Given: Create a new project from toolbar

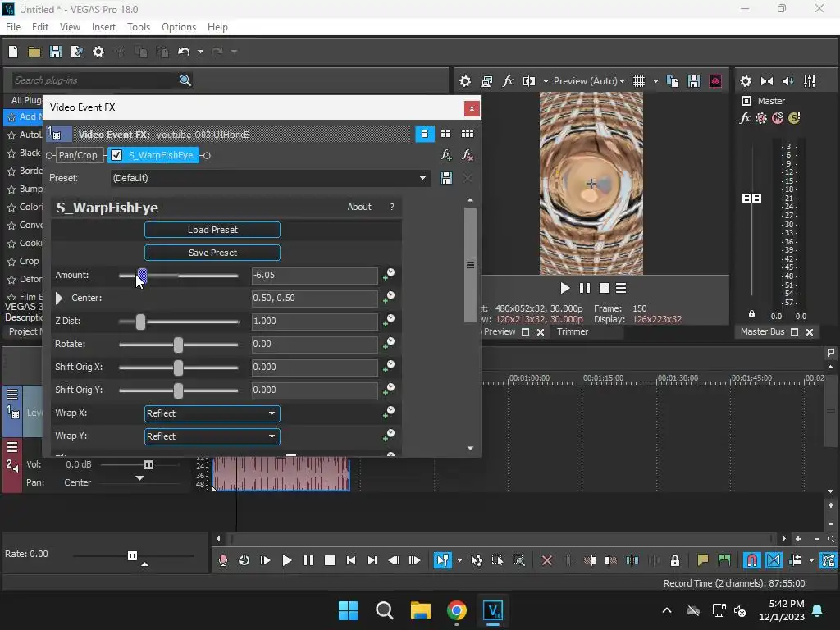Looking at the screenshot, I should tap(13, 52).
